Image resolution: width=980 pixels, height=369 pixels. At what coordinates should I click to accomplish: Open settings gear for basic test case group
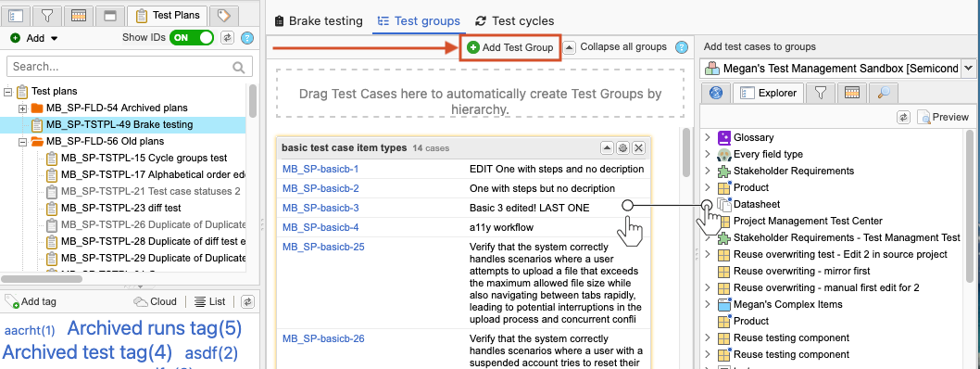[x=622, y=148]
